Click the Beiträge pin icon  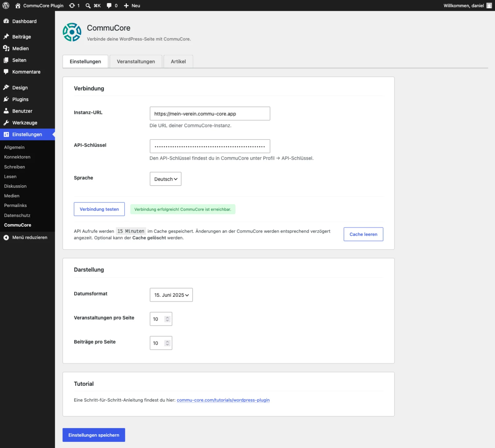pos(6,37)
